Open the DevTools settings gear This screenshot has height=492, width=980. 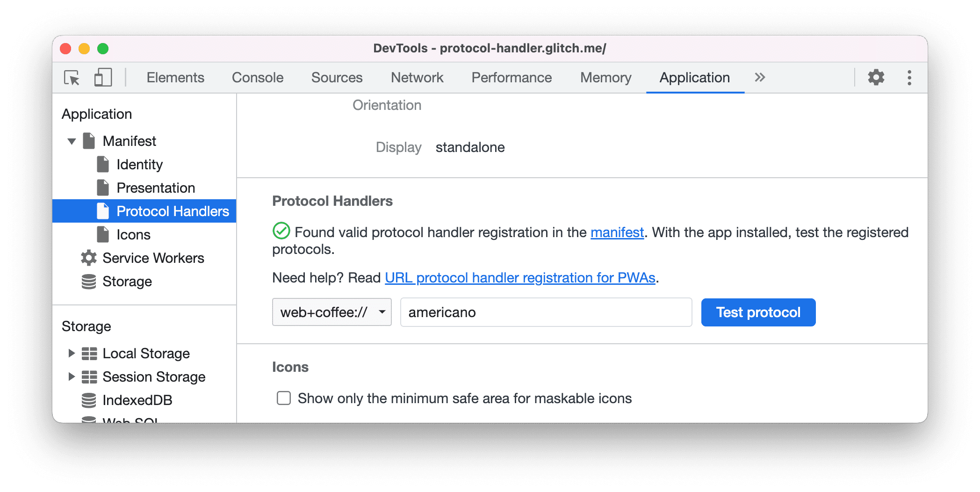[x=875, y=78]
